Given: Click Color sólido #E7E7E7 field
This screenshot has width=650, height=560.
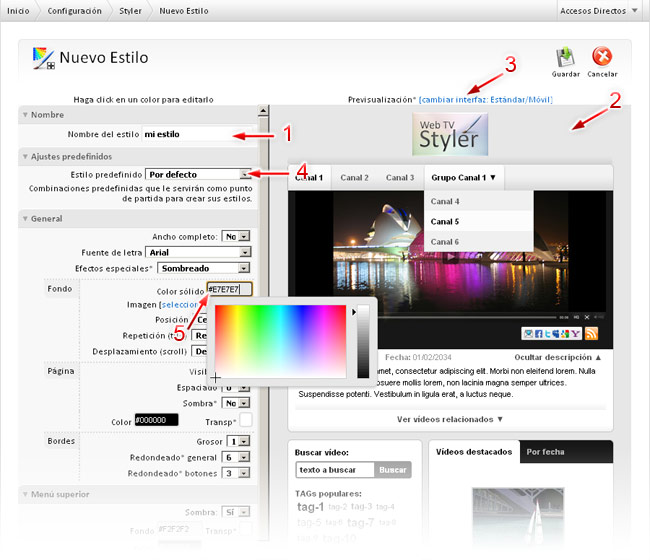Looking at the screenshot, I should [229, 289].
